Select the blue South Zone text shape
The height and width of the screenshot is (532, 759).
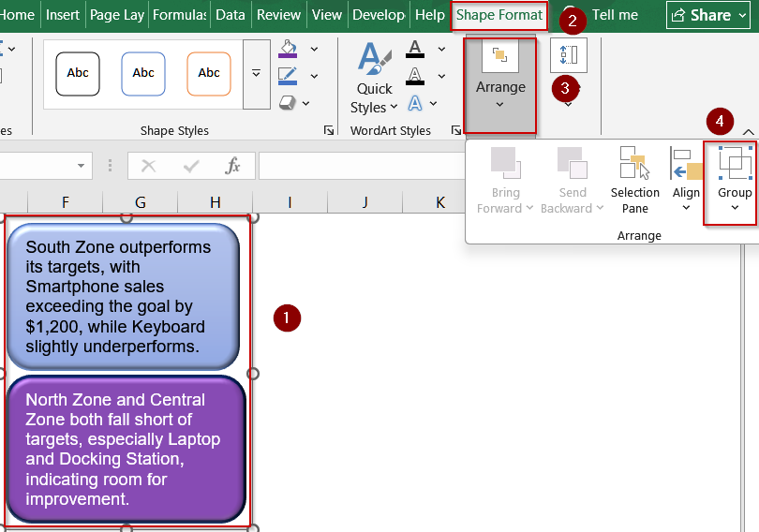coord(124,297)
